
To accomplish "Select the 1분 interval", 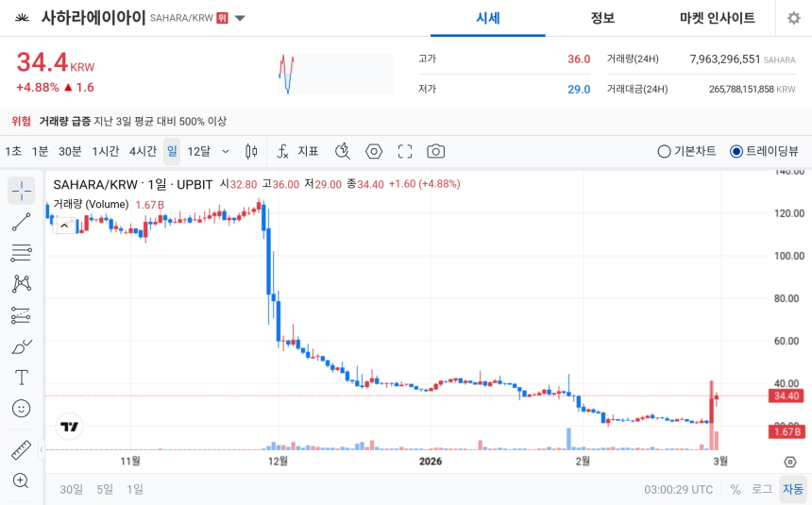I will [x=40, y=151].
